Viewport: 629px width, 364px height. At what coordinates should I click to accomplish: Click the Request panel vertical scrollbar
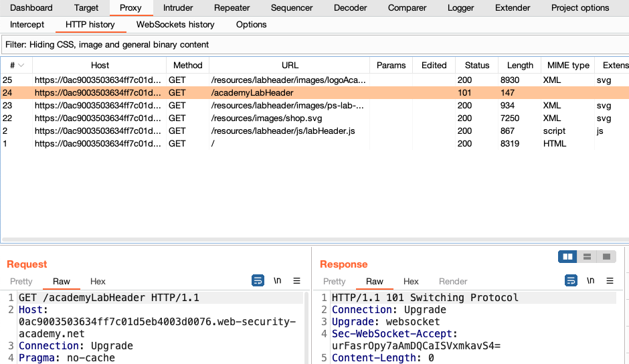pos(307,327)
